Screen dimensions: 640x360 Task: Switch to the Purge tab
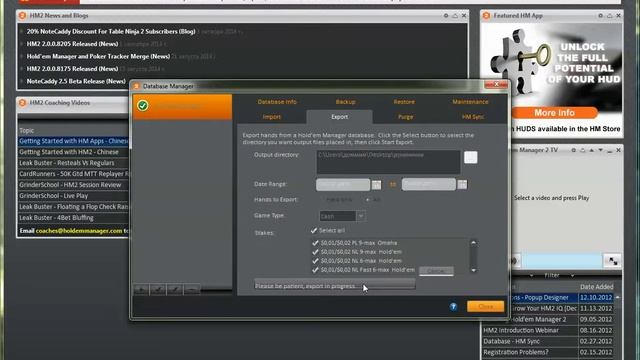pyautogui.click(x=405, y=117)
